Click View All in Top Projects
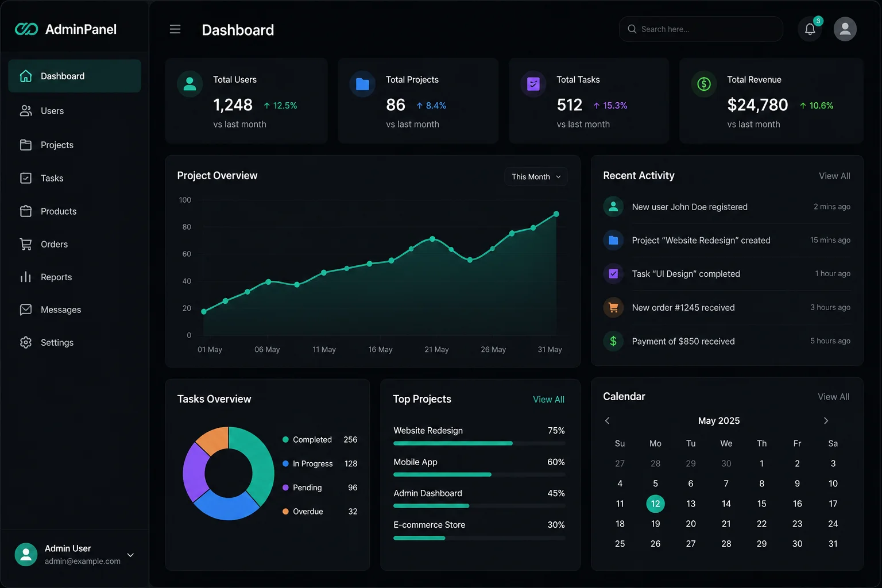Screen dimensions: 882x588 tap(548, 399)
